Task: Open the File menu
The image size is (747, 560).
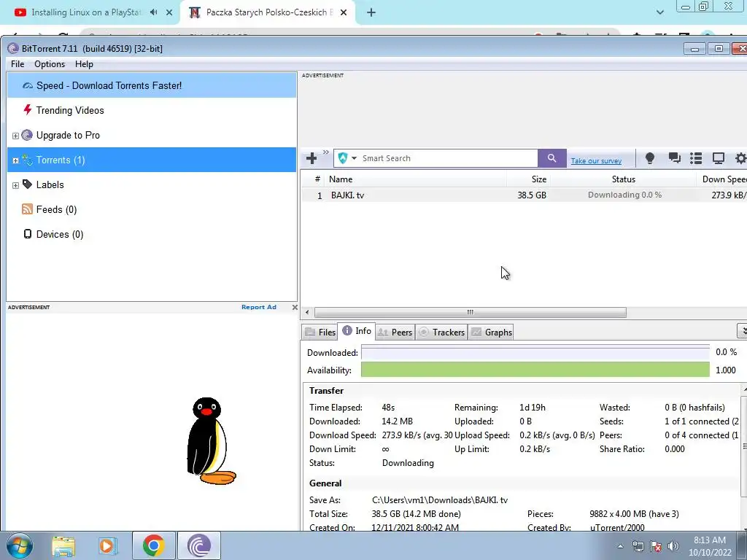Action: coord(18,64)
